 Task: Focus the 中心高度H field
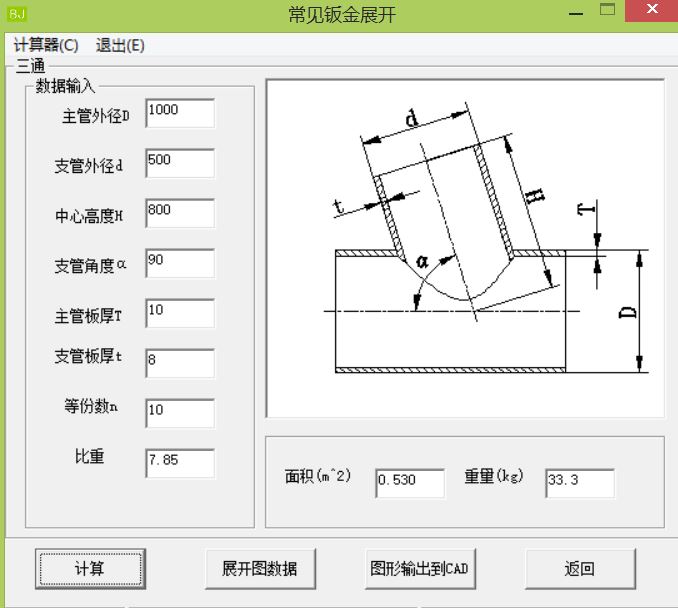tap(180, 213)
